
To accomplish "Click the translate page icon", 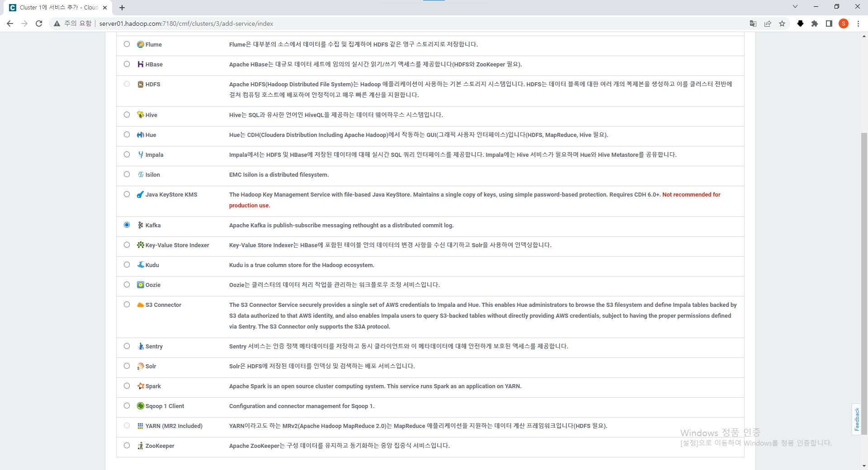I will pyautogui.click(x=753, y=23).
